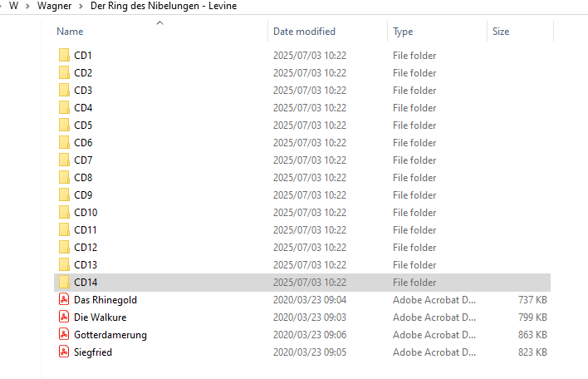Viewport: 588px width, 379px height.
Task: Click the Das Rhinegold PDF icon
Action: pyautogui.click(x=64, y=300)
